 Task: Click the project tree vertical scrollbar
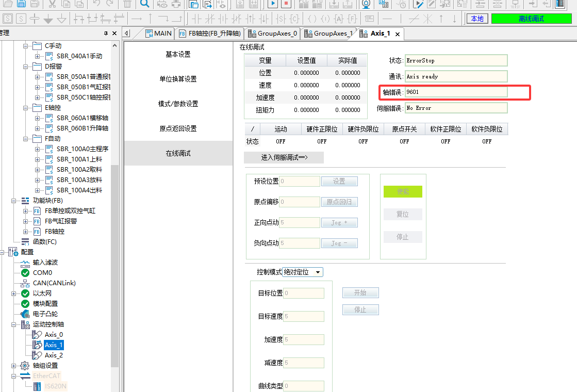point(114,206)
